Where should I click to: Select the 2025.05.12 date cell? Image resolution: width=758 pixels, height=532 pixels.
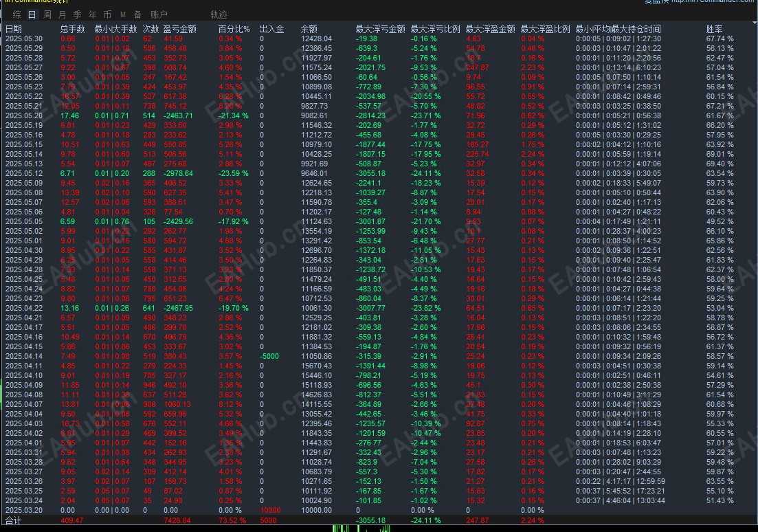pyautogui.click(x=23, y=173)
